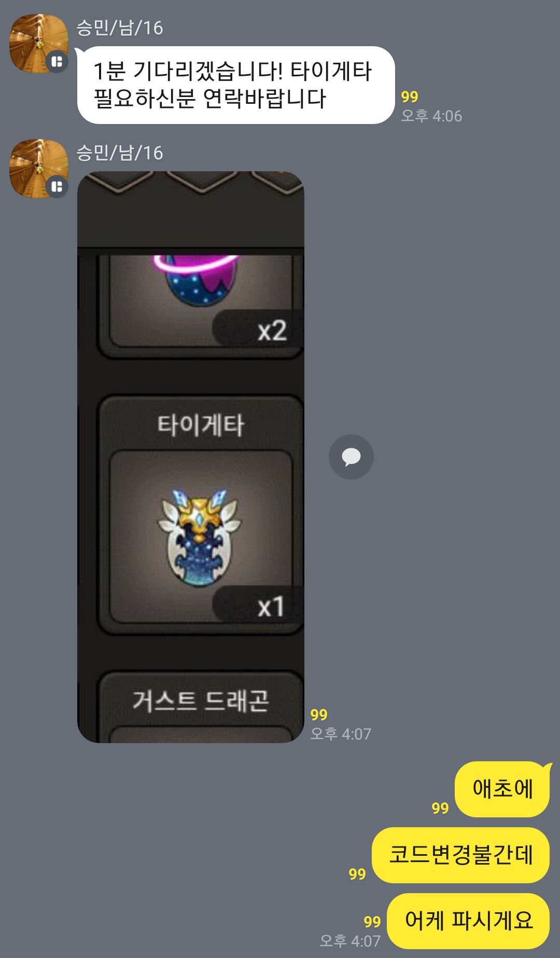Image resolution: width=560 pixels, height=958 pixels.
Task: Tap the 승민/남/16 name above the image
Action: coord(120,153)
